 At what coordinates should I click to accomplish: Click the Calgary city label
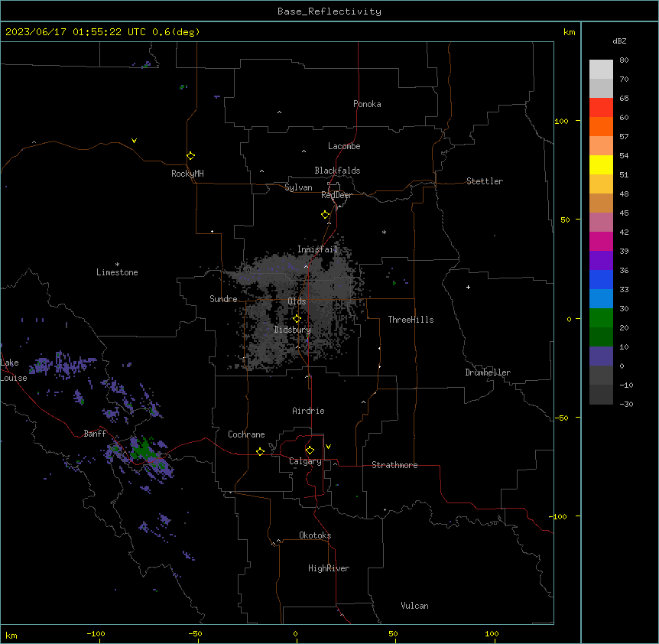click(305, 461)
